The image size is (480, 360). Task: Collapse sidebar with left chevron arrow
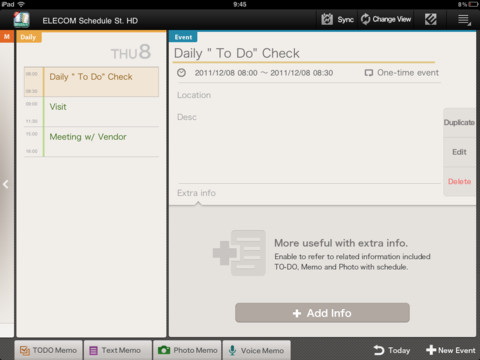(6, 184)
